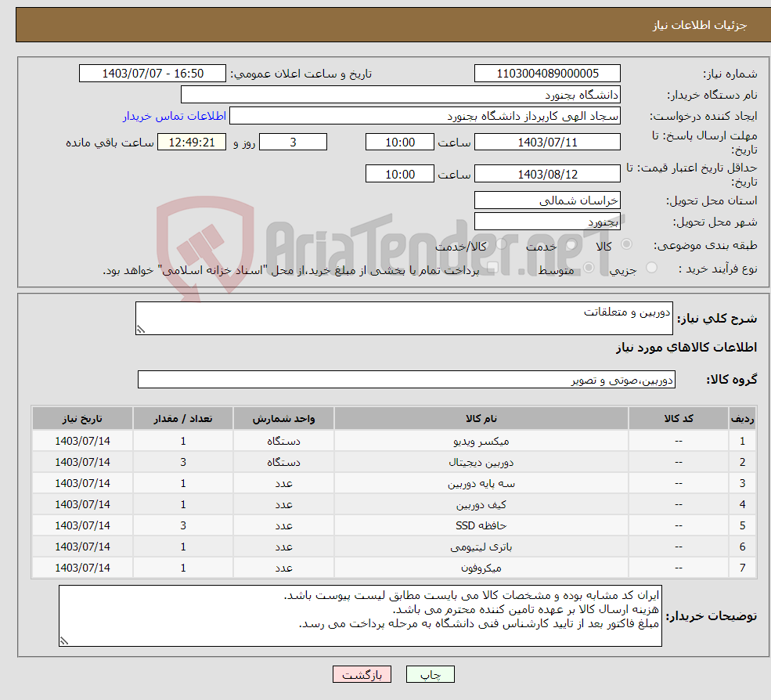771x700 pixels.
Task: Click the بجنورد city field
Action: click(x=547, y=222)
